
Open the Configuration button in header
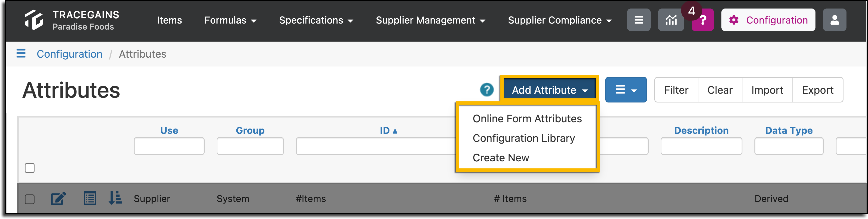click(x=768, y=20)
